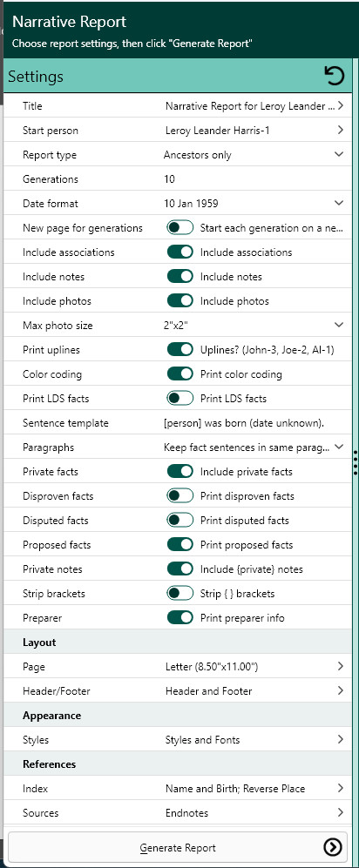Click the arrow icon on Generate Report
Screen dimensions: 359x868
tap(332, 847)
